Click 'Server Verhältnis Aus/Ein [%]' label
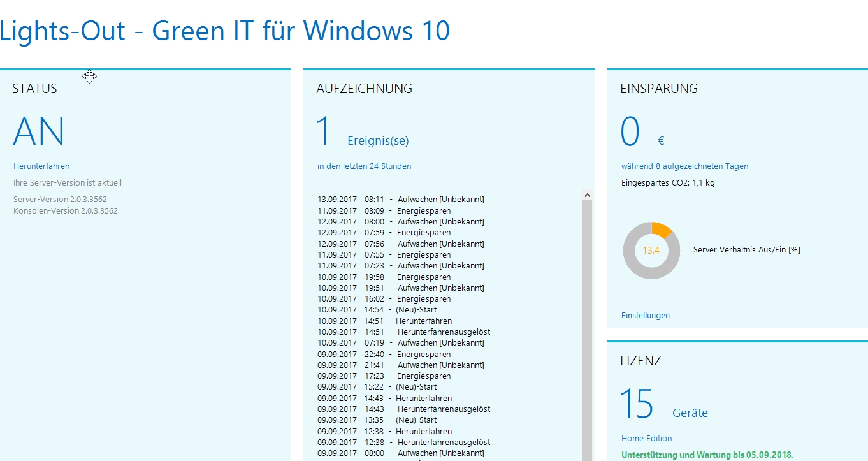Viewport: 868px width, 461px height. pos(747,250)
